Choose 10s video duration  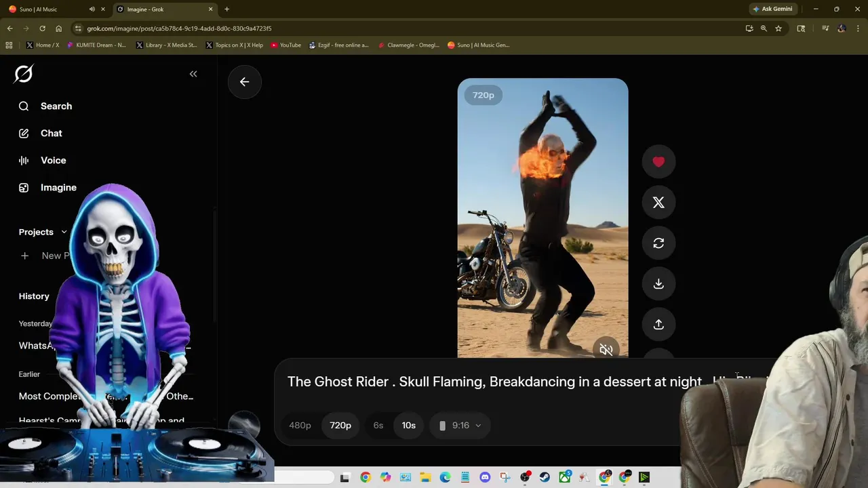408,425
